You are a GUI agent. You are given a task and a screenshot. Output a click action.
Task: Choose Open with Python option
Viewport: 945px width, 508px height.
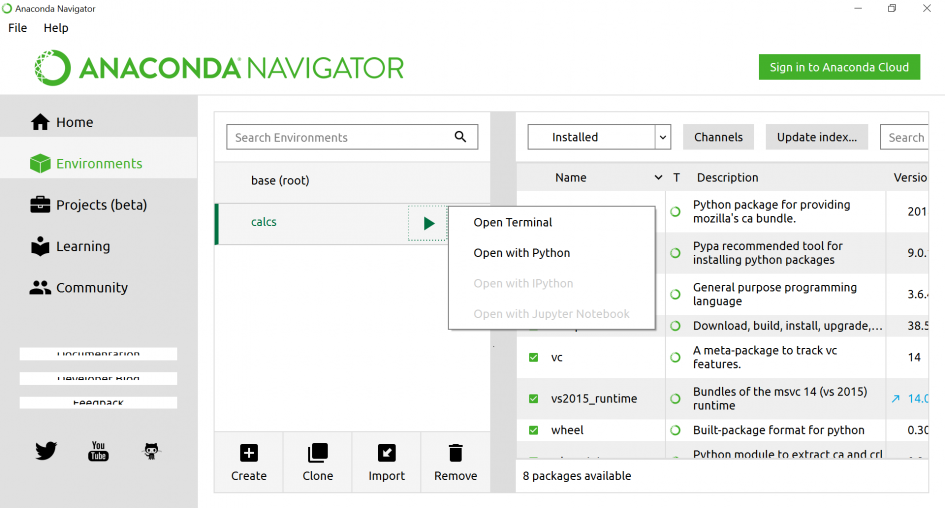click(x=522, y=253)
